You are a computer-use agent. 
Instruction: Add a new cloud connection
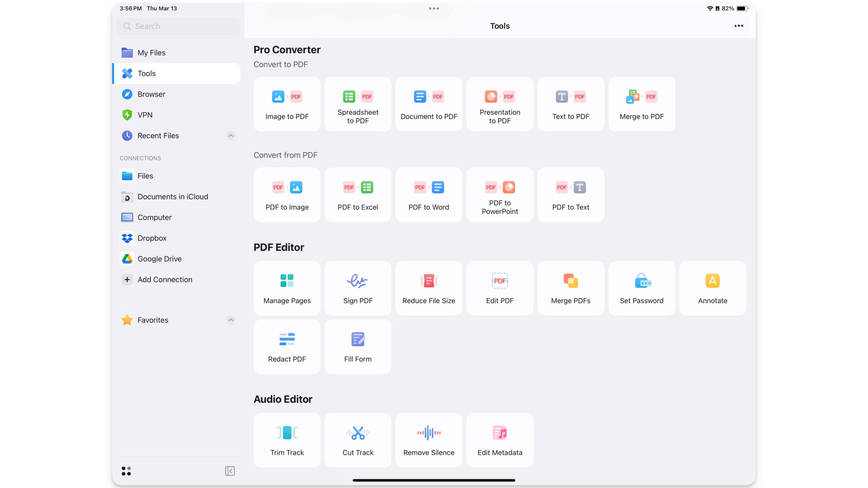(165, 279)
